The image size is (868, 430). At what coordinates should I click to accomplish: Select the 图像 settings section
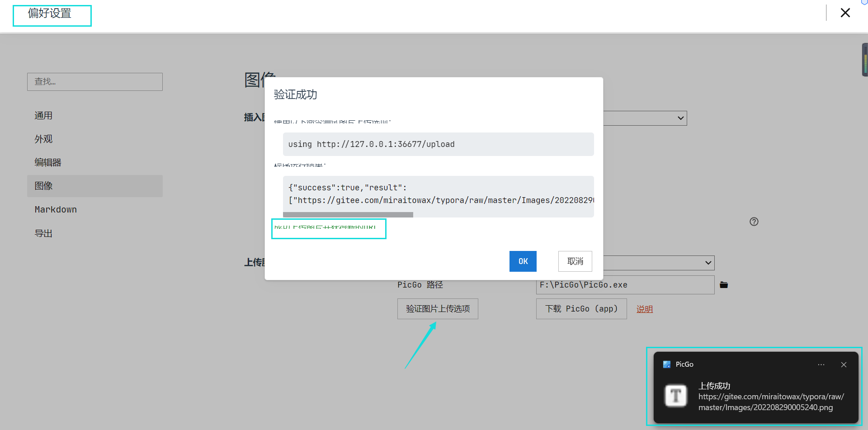[x=95, y=186]
